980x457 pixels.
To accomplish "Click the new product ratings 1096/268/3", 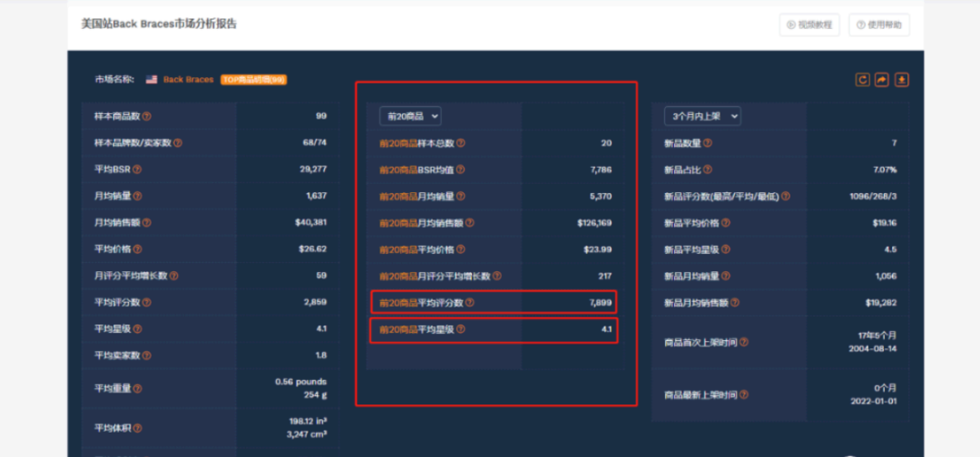I will tap(873, 196).
